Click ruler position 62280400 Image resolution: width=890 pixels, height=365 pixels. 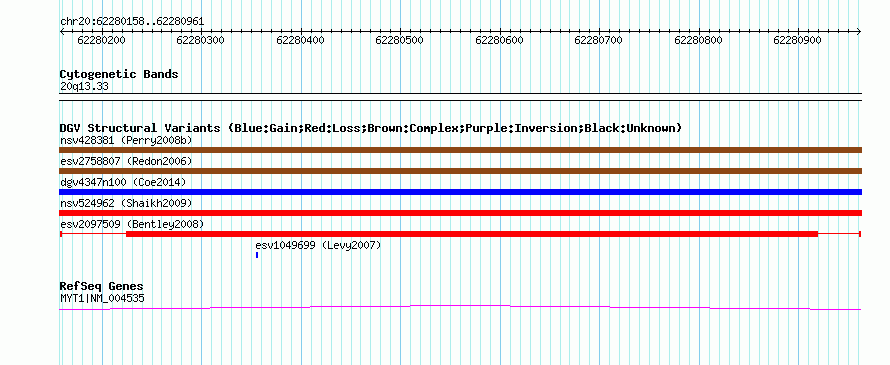300,40
